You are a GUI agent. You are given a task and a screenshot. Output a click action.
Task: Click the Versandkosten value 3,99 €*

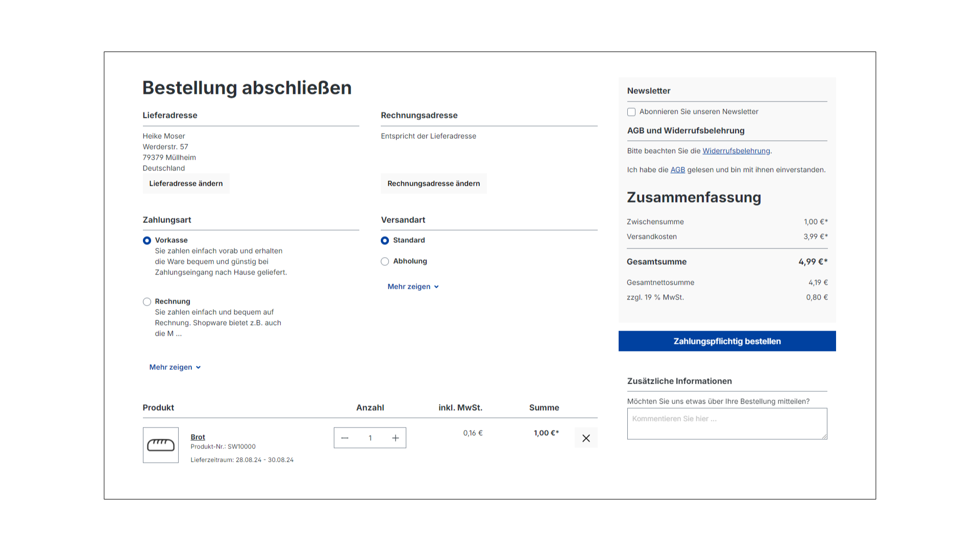coord(816,237)
